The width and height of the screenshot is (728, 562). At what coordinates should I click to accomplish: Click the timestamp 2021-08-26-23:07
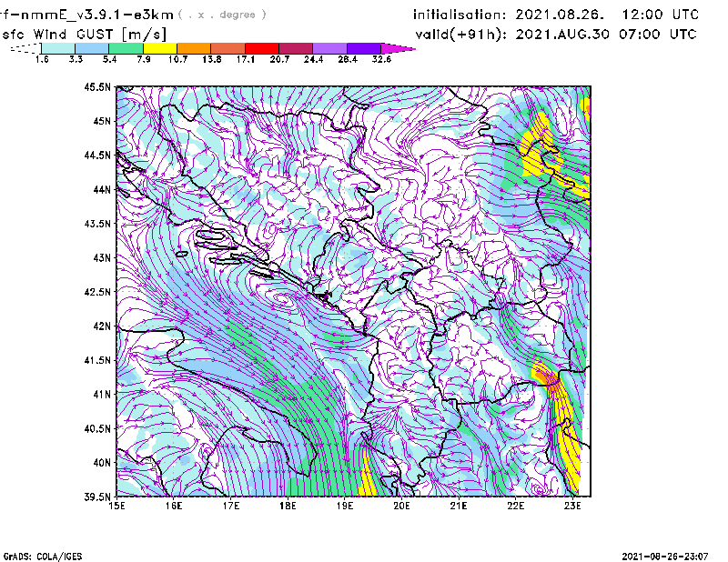pos(665,557)
